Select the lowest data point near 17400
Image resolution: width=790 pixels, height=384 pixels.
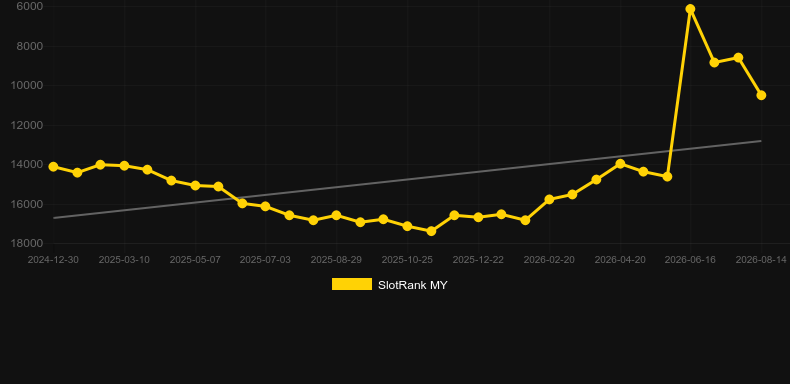tap(431, 231)
